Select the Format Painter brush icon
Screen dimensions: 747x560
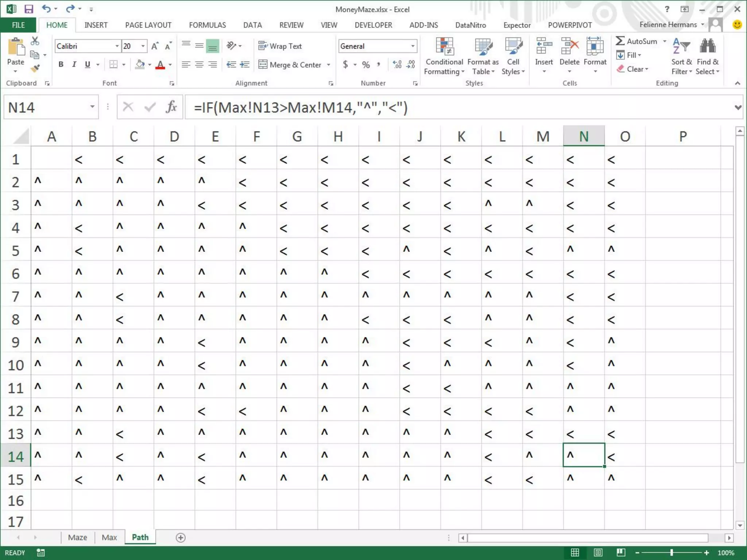point(35,68)
